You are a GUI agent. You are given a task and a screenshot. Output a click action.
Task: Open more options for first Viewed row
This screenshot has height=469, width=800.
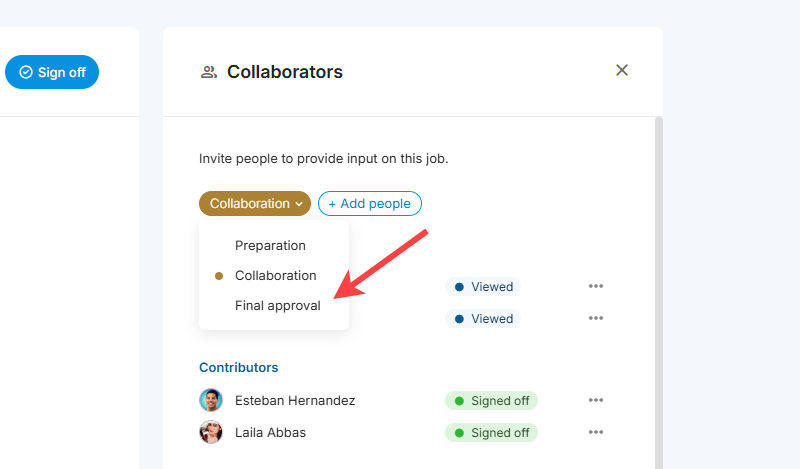click(596, 286)
